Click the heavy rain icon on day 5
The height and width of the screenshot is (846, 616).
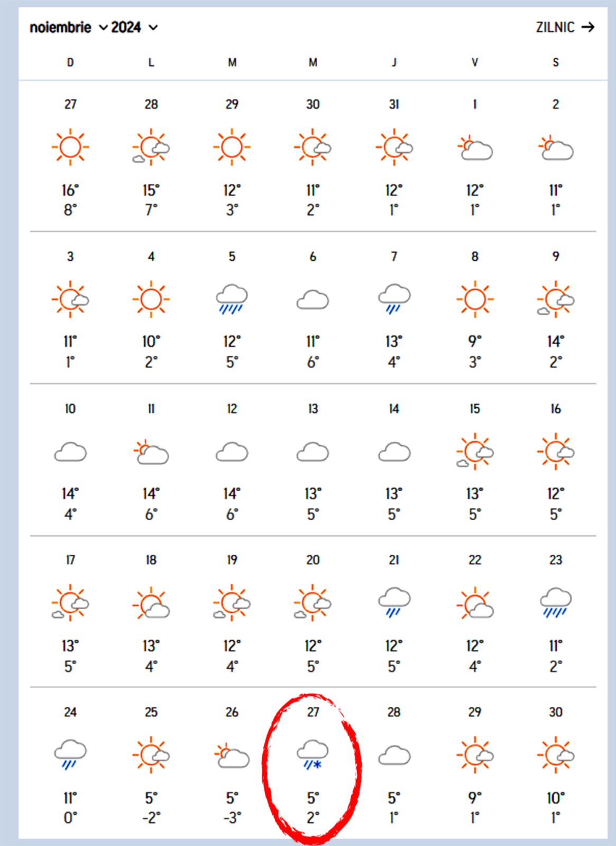tap(232, 299)
